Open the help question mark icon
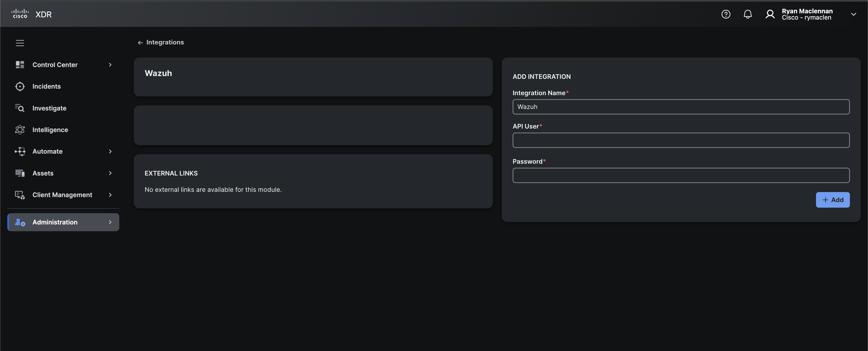Screen dimensions: 868x351 coord(725,14)
